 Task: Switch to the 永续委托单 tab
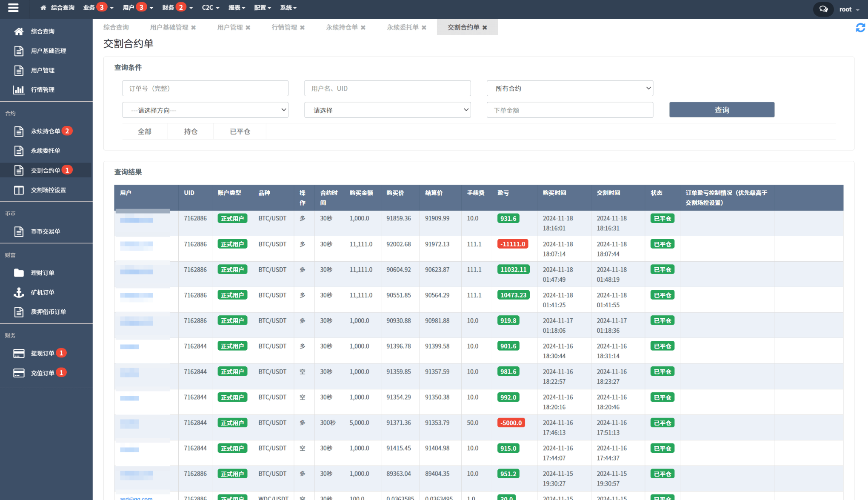click(403, 27)
